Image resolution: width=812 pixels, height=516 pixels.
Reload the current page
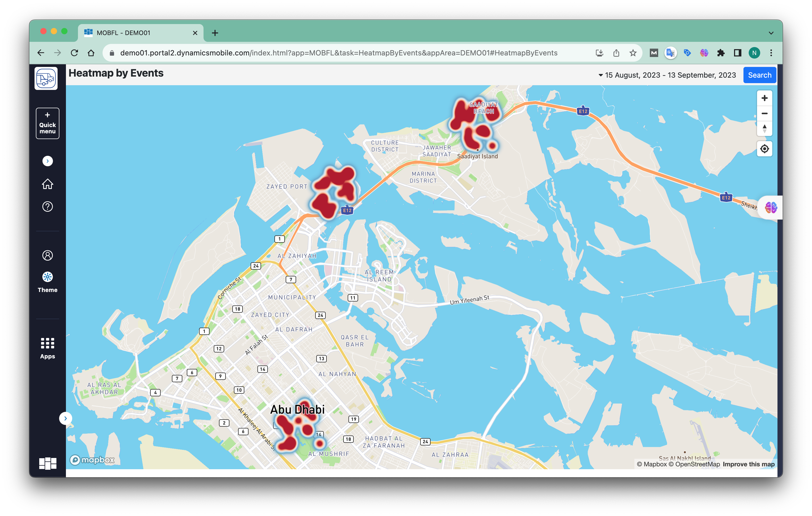(75, 53)
